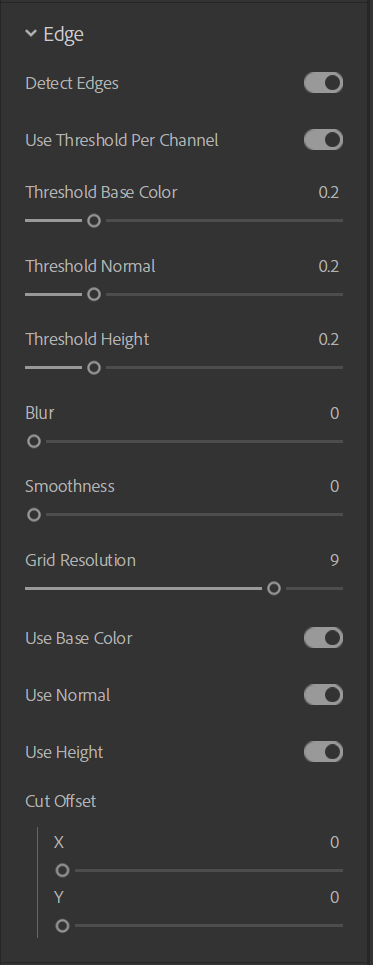373x965 pixels.
Task: Click the Threshold Normal slider handle
Action: pos(94,294)
